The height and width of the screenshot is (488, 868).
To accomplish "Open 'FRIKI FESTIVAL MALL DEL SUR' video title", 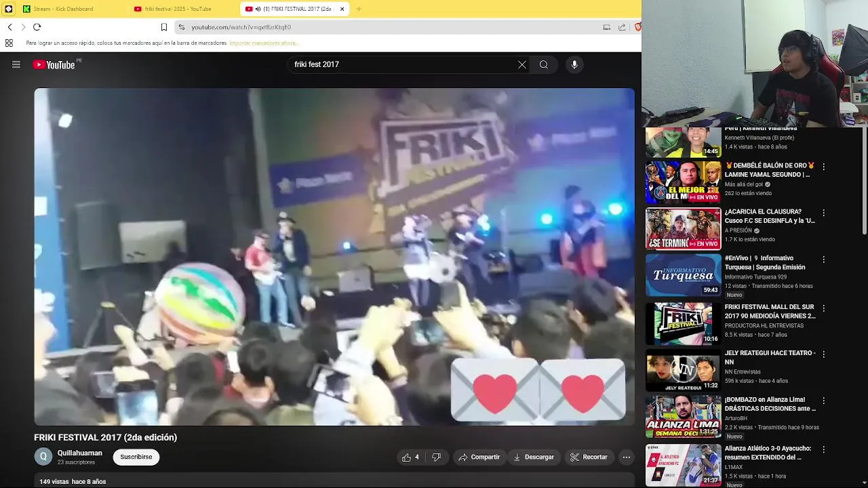I will pyautogui.click(x=770, y=311).
